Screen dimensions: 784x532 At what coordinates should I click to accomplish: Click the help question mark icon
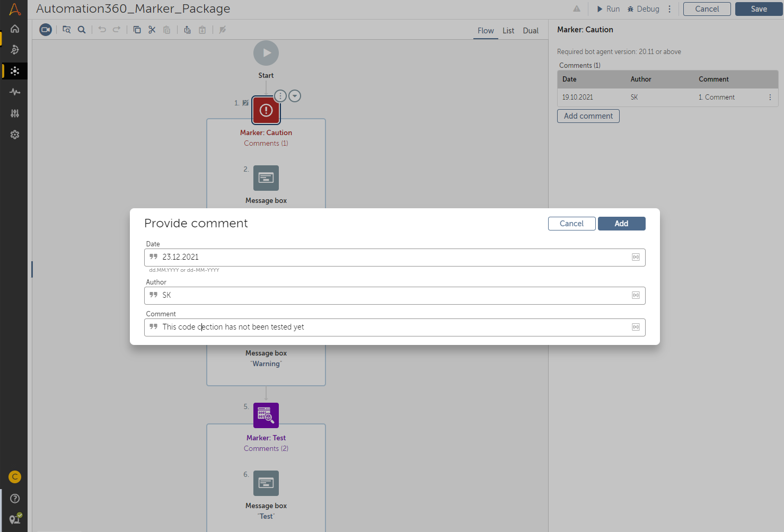point(15,498)
